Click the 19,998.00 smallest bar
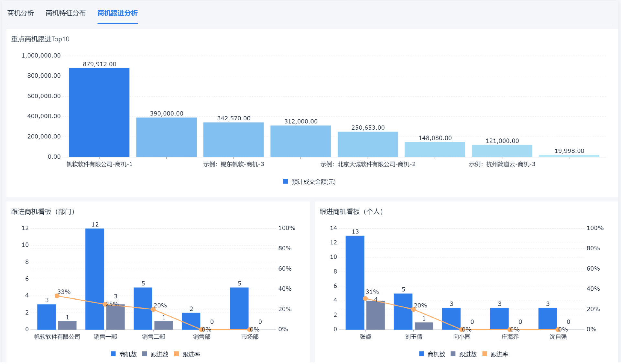The width and height of the screenshot is (621, 364). (x=569, y=156)
